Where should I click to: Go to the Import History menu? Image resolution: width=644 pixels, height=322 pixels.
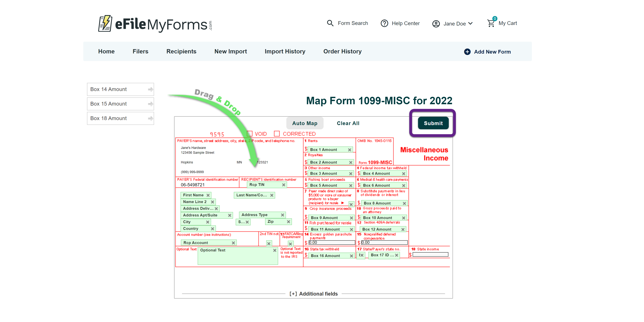pos(285,51)
